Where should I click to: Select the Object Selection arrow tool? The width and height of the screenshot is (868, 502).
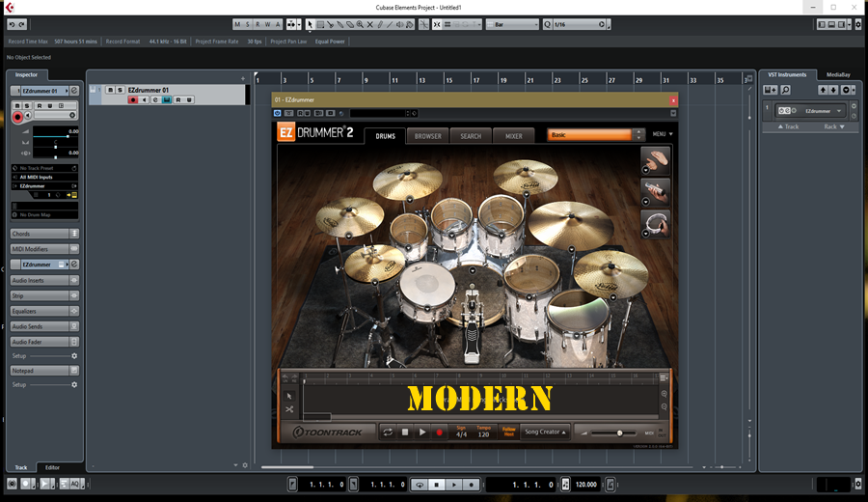click(x=310, y=24)
